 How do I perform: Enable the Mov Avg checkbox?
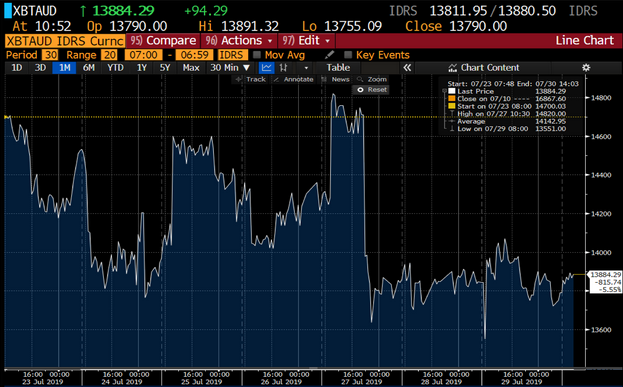point(257,55)
